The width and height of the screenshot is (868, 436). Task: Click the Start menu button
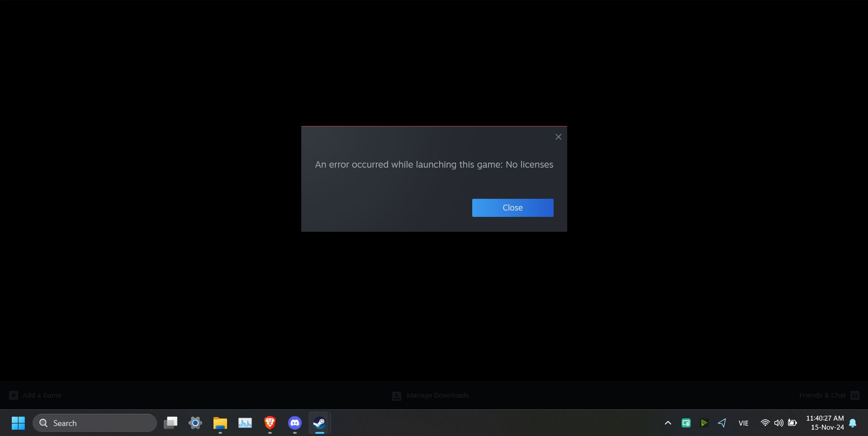click(x=18, y=423)
